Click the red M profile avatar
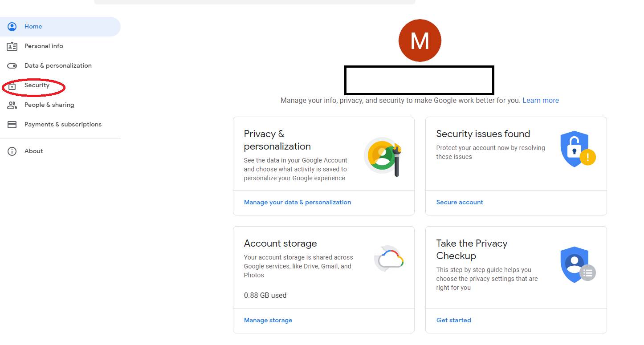This screenshot has height=345, width=644. pos(420,41)
